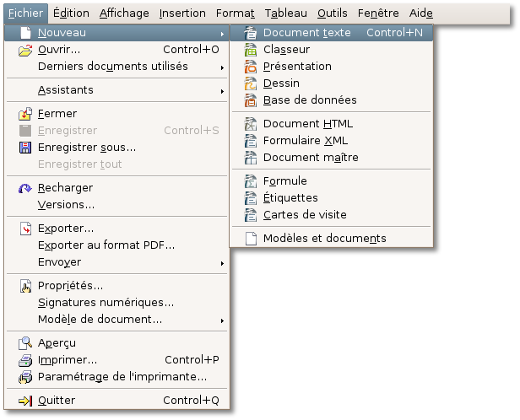This screenshot has height=420, width=520.
Task: Click the Dessin drawing icon
Action: pyautogui.click(x=251, y=83)
